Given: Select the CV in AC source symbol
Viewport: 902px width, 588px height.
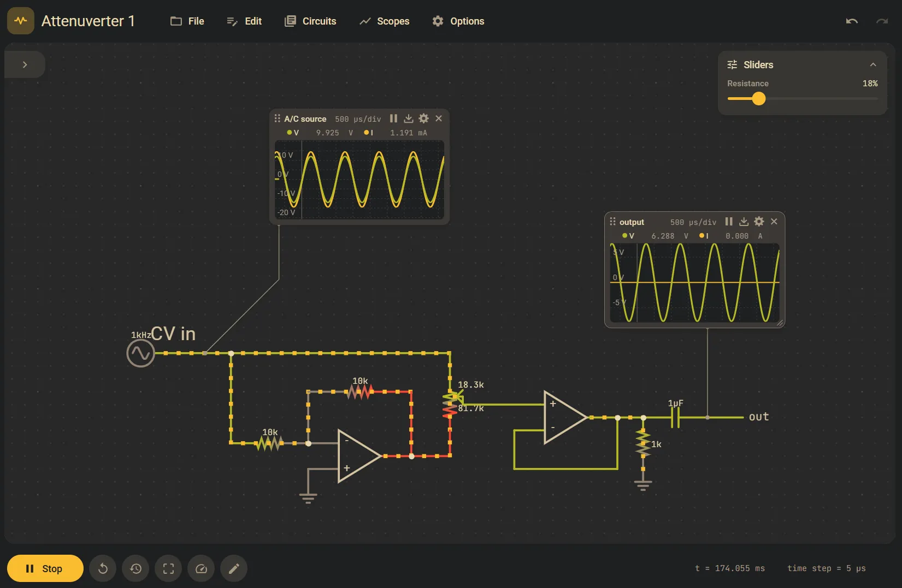Looking at the screenshot, I should pos(140,354).
